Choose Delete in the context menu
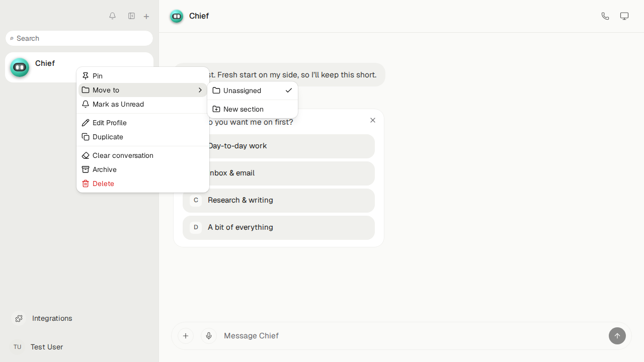 pyautogui.click(x=143, y=184)
